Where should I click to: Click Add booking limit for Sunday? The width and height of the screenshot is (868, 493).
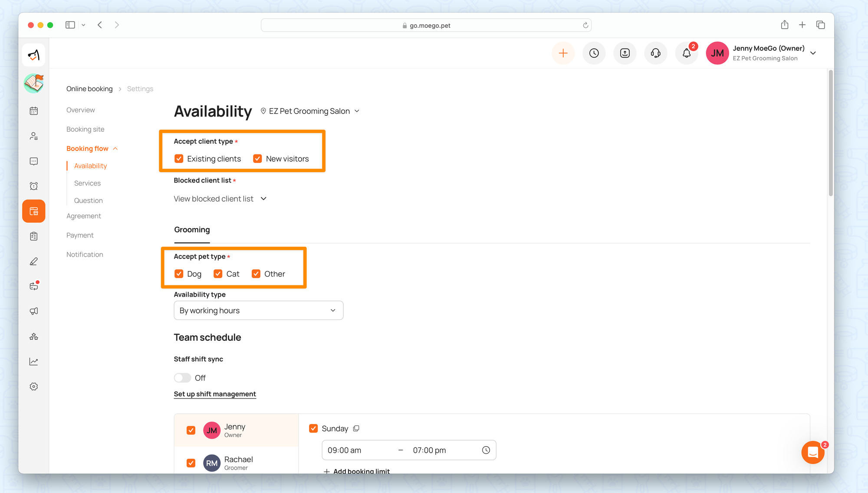(x=357, y=470)
